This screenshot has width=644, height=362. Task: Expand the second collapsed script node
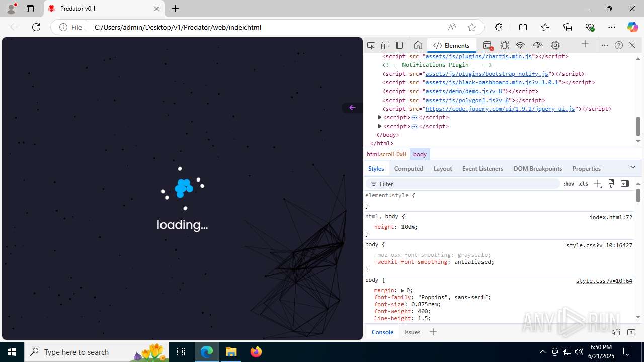point(380,126)
